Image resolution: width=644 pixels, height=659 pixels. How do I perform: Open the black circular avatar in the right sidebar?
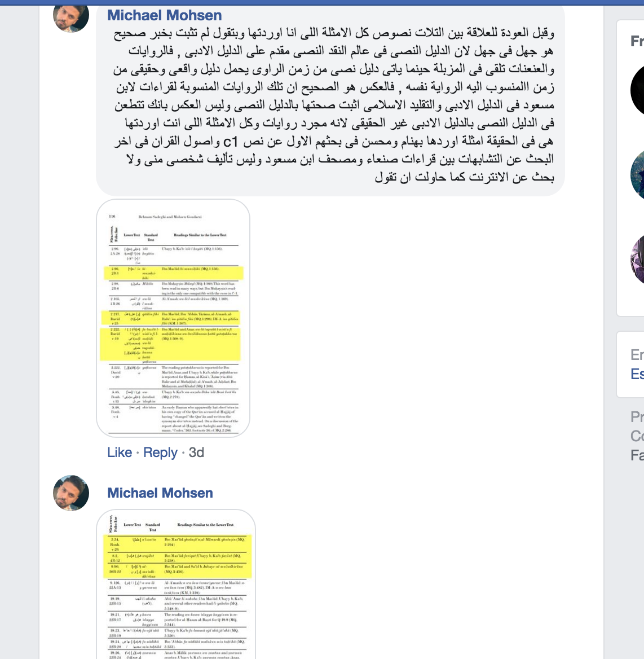click(x=637, y=90)
